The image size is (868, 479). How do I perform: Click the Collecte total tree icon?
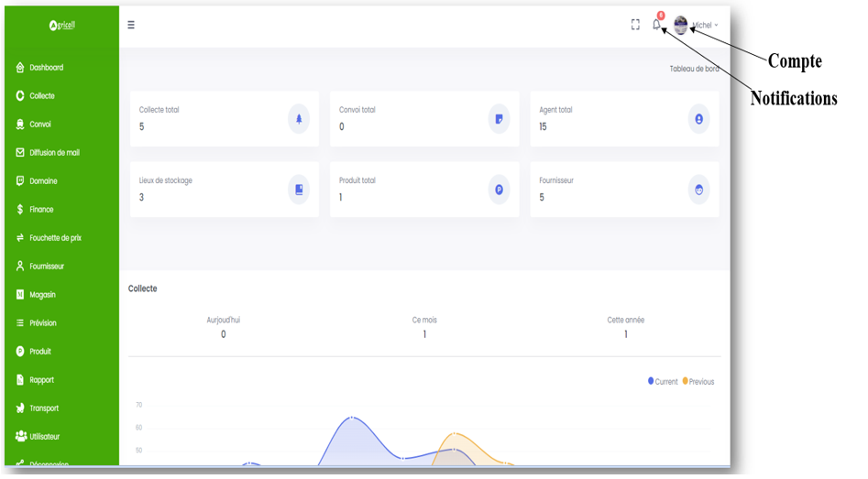(299, 119)
